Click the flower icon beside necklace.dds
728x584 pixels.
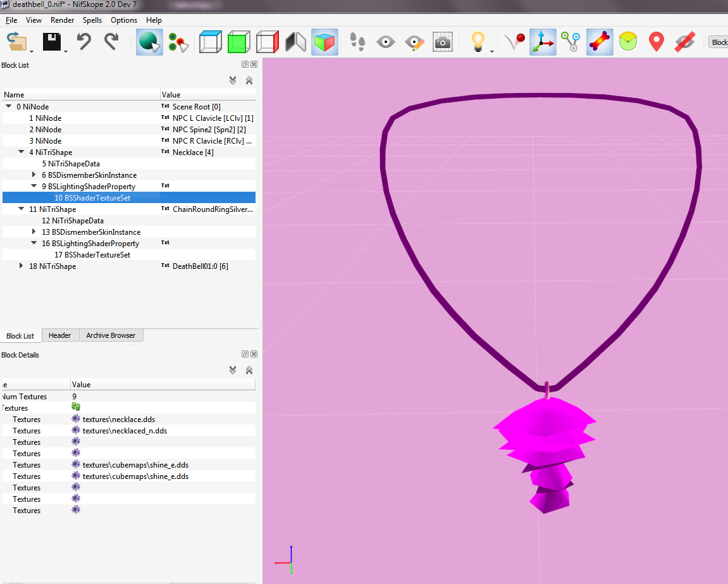[76, 419]
